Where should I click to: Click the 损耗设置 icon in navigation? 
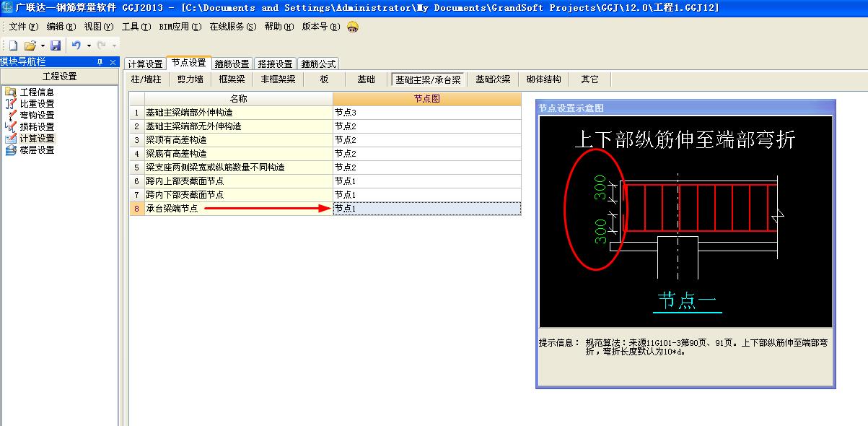coord(11,126)
